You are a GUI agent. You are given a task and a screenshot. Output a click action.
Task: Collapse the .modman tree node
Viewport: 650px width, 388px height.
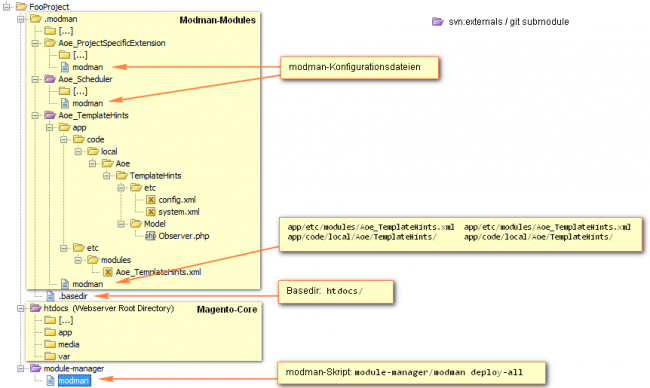(21, 19)
